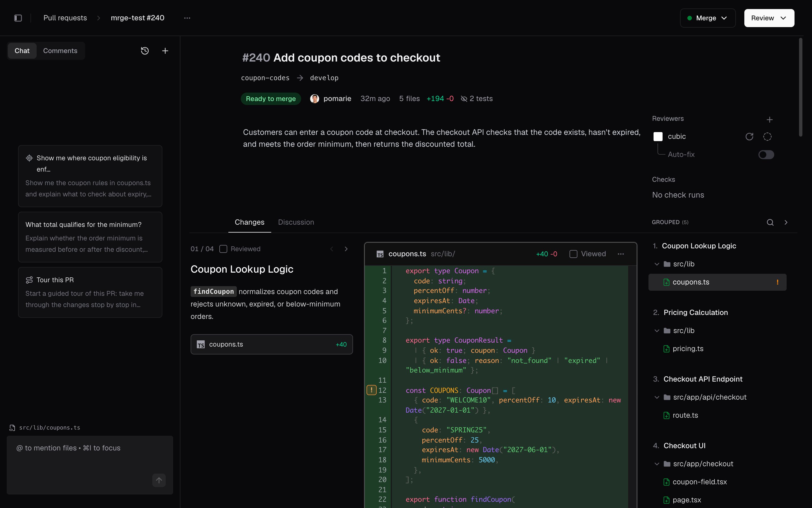Check the Reviewed checkbox
Image resolution: width=812 pixels, height=508 pixels.
(223, 249)
